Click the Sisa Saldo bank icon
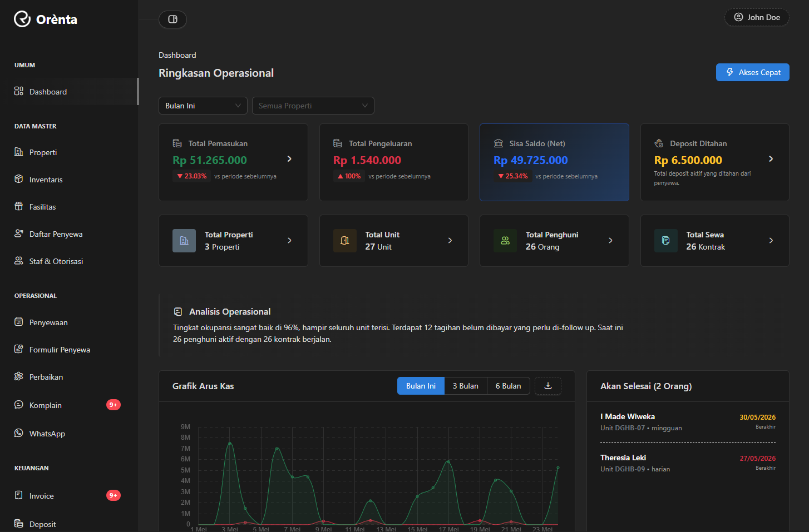The width and height of the screenshot is (809, 532). [x=499, y=143]
